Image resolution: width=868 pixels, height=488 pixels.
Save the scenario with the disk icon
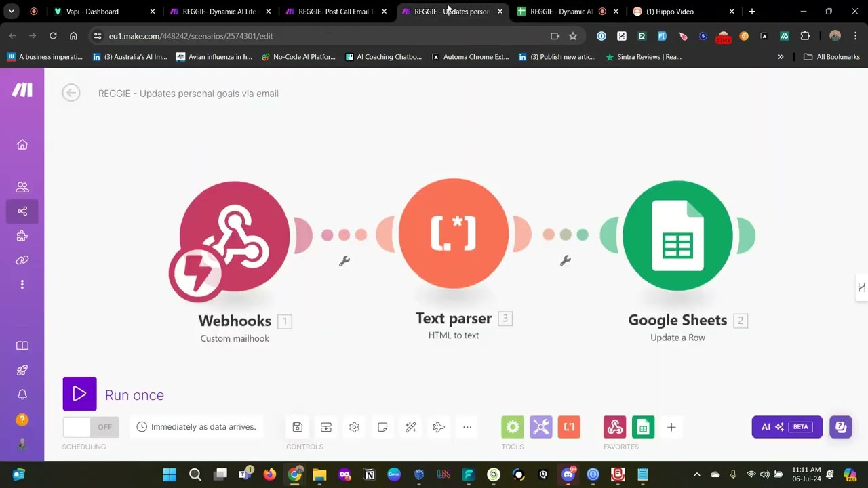click(x=297, y=427)
